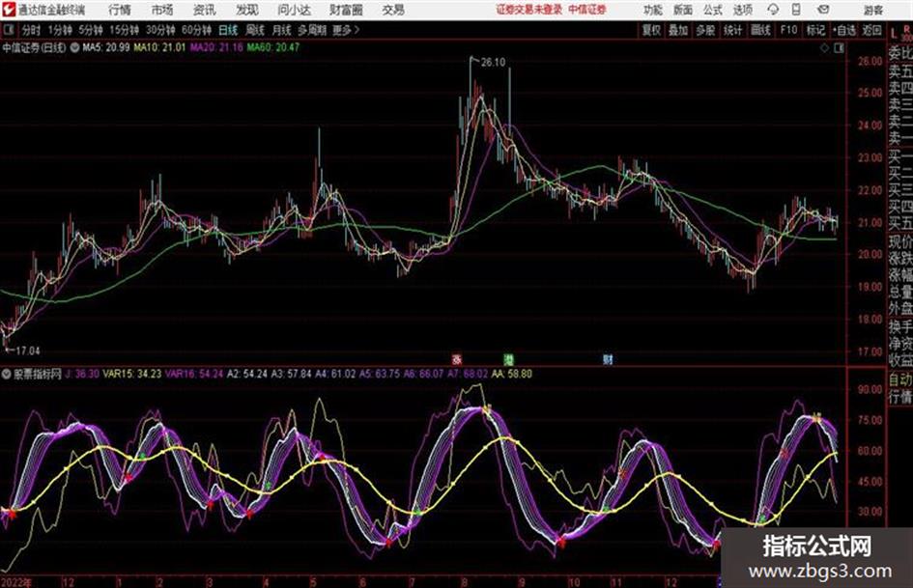Open the 功能 menu
913x588 pixels.
pos(653,10)
